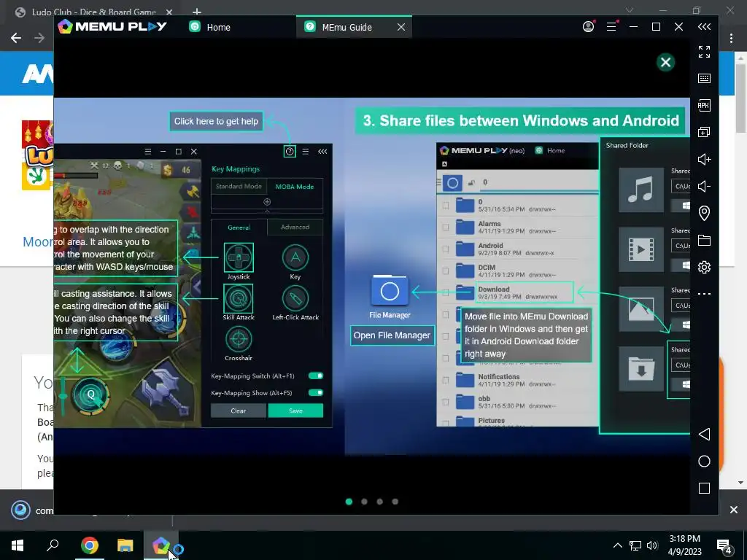Open the MEmu account profile icon
The height and width of the screenshot is (560, 747).
pos(589,27)
